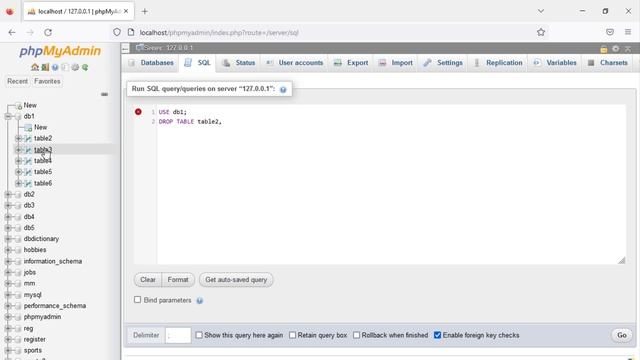This screenshot has height=360, width=640.
Task: Open Recent tables list
Action: pyautogui.click(x=18, y=81)
